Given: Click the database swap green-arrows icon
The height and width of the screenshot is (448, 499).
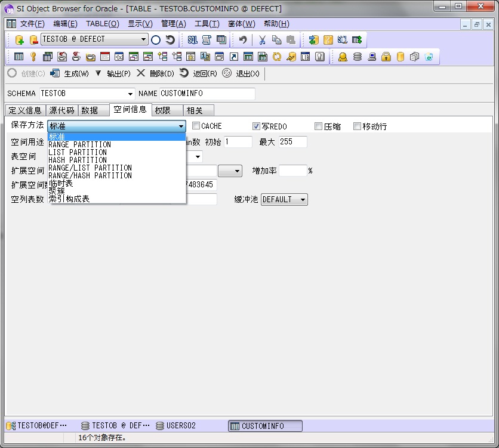Looking at the screenshot, I should pyautogui.click(x=313, y=40).
